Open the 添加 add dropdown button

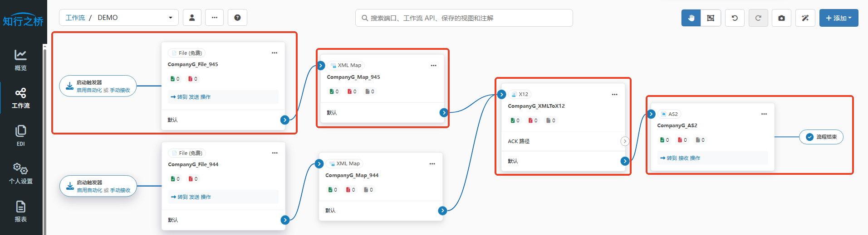pos(839,18)
